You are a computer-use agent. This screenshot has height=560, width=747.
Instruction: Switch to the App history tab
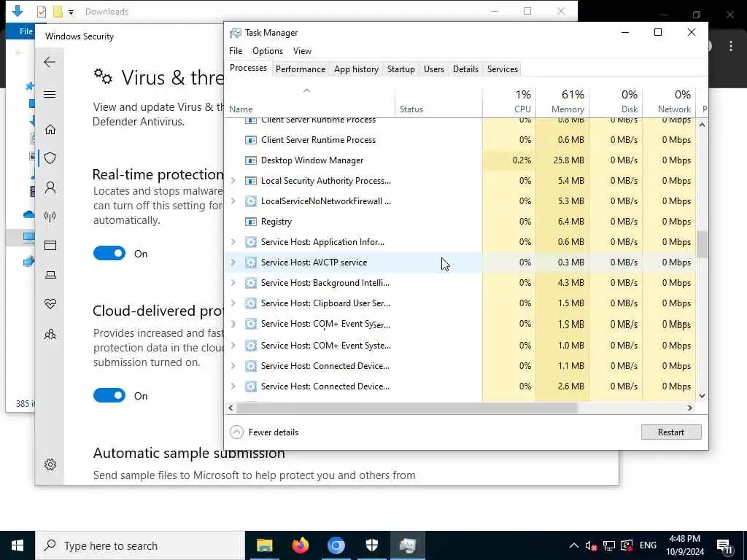356,69
